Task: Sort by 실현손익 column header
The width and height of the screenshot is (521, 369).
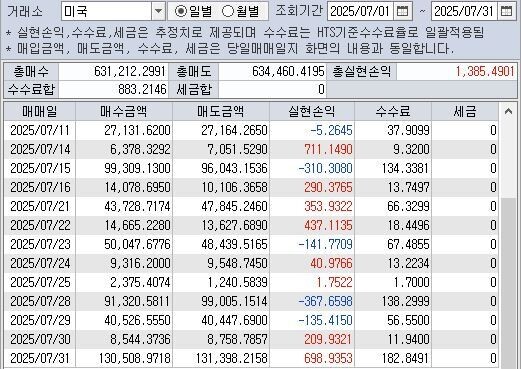Action: [x=312, y=111]
